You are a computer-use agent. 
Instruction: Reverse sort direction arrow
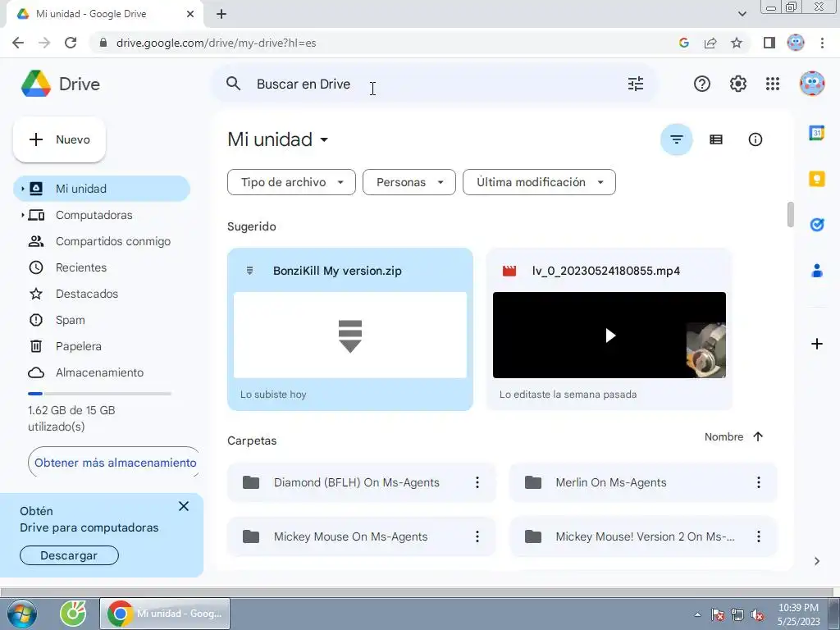(x=757, y=436)
